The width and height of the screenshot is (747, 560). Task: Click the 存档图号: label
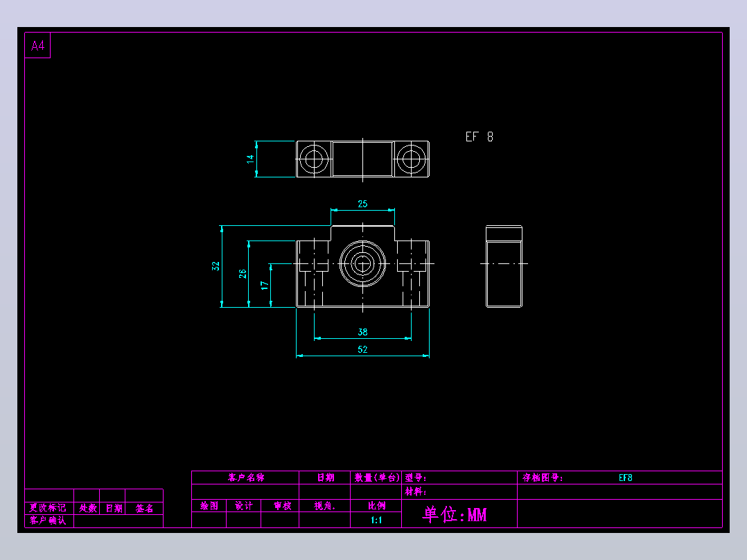point(543,478)
